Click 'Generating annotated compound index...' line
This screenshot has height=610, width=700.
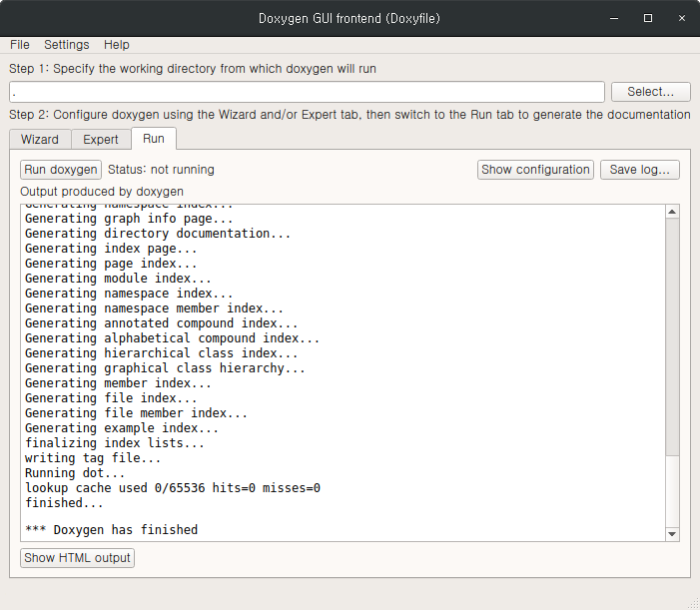tap(162, 323)
